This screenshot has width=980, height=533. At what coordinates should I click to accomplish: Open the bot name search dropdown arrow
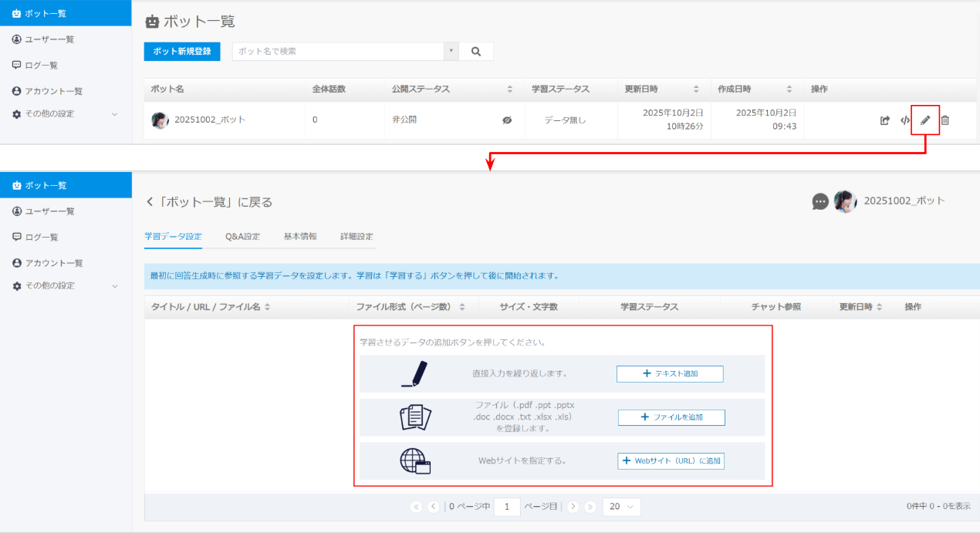pos(451,52)
